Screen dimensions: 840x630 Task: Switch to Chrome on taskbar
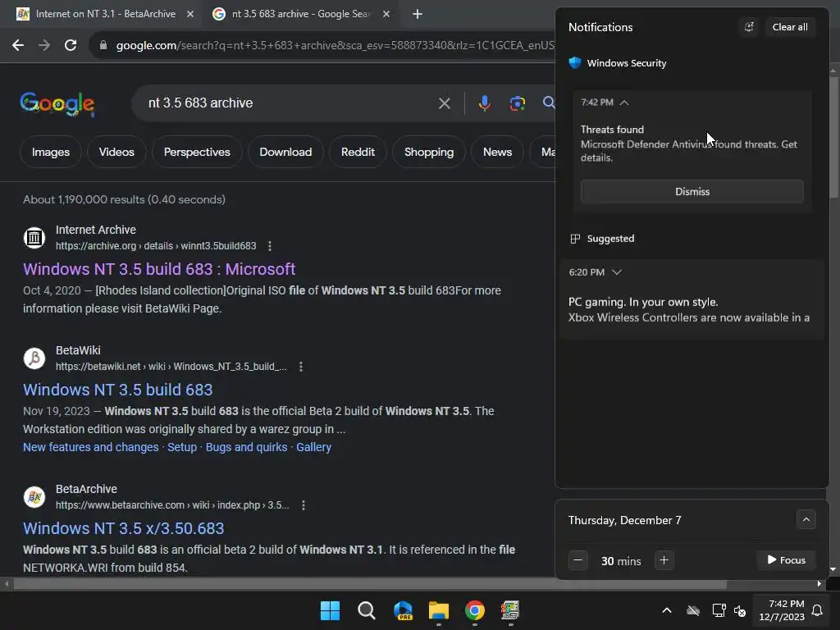(x=475, y=610)
